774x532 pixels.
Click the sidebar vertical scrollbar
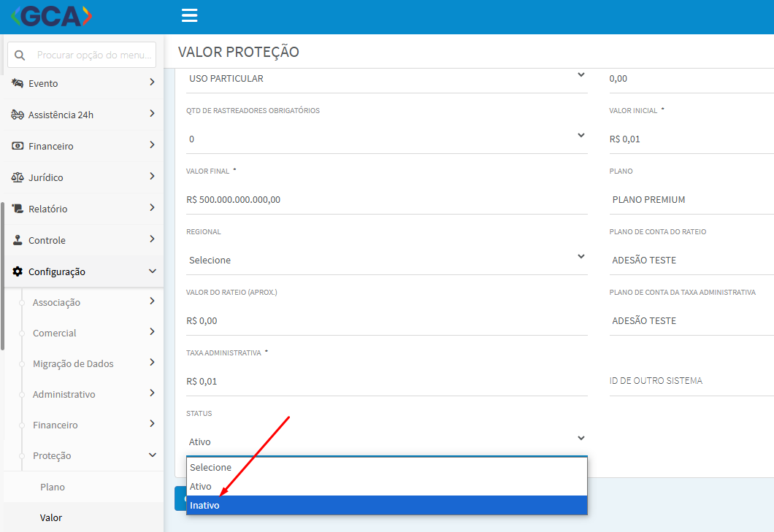point(2,277)
